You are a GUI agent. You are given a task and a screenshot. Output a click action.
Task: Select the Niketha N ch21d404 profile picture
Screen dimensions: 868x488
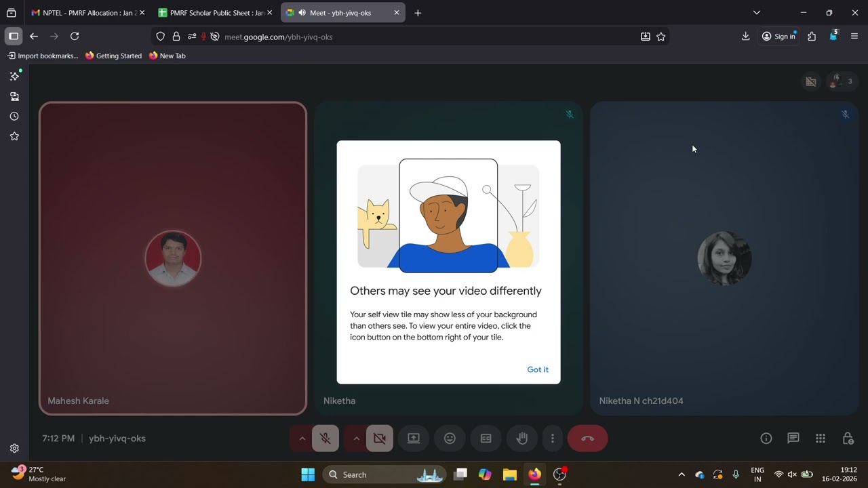(x=724, y=258)
